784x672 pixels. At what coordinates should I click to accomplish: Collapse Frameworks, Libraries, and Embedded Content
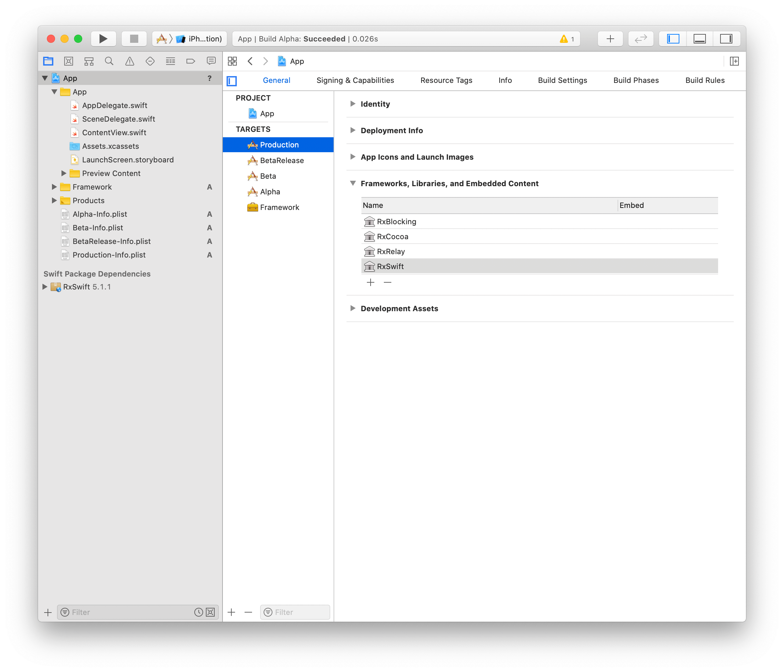click(x=353, y=183)
